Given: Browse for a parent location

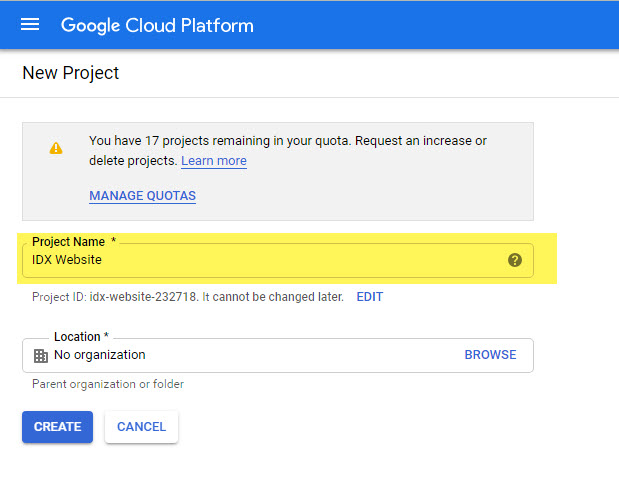Looking at the screenshot, I should (490, 355).
